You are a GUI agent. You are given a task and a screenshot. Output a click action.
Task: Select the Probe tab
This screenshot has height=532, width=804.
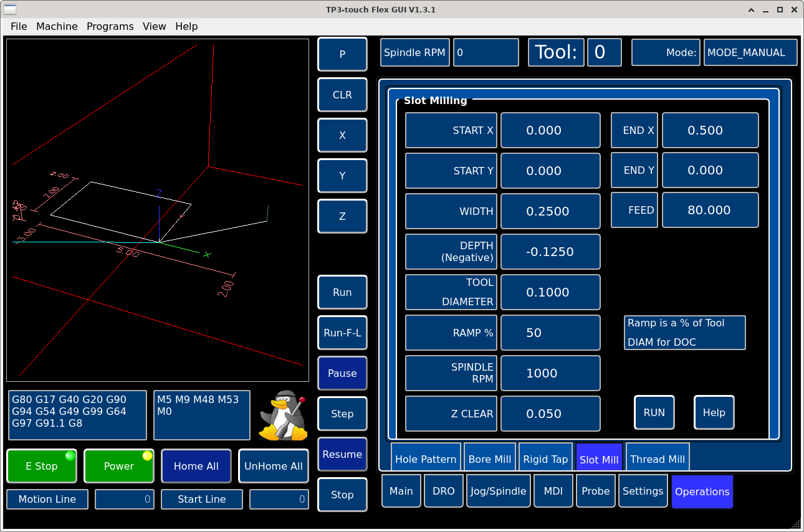click(x=595, y=491)
